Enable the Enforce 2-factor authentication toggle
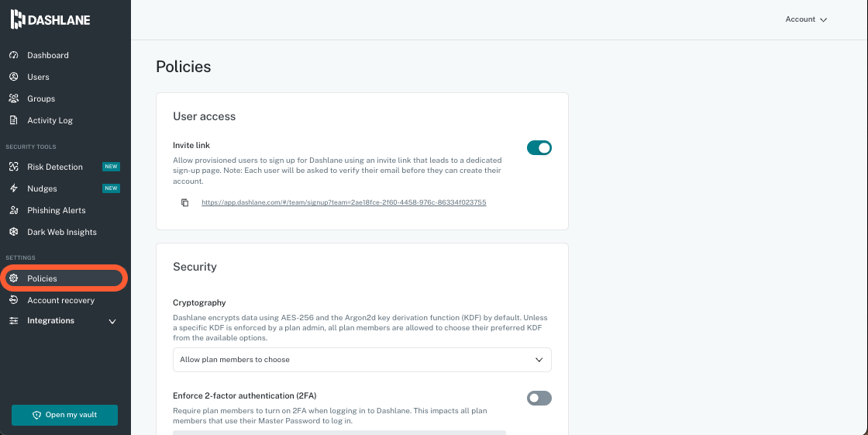Image resolution: width=868 pixels, height=435 pixels. (539, 398)
